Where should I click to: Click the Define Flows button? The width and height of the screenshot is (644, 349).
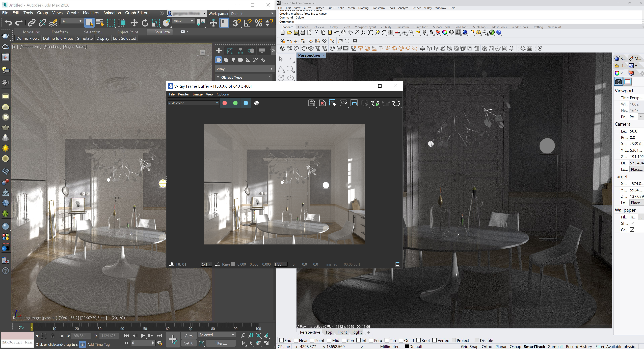pos(28,38)
